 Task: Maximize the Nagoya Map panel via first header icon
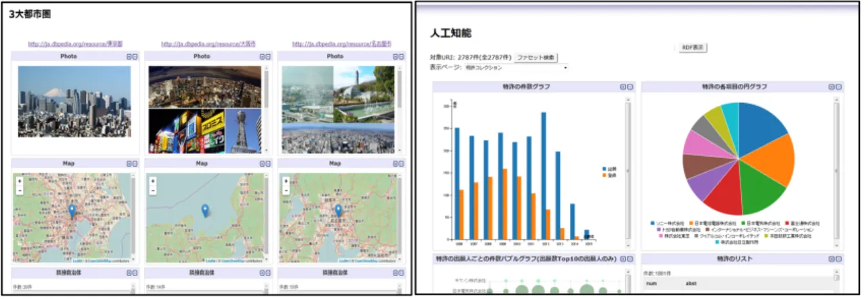pos(396,163)
